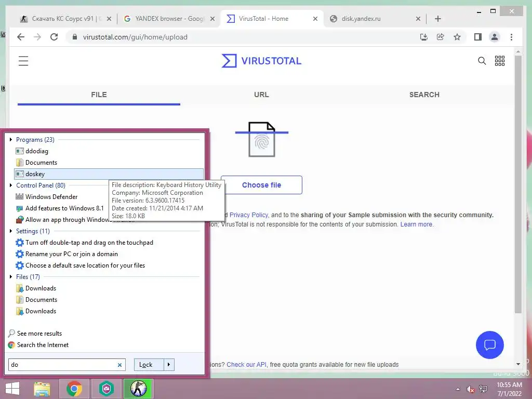Open Documents under Files
Image resolution: width=532 pixels, height=399 pixels.
pyautogui.click(x=109, y=300)
